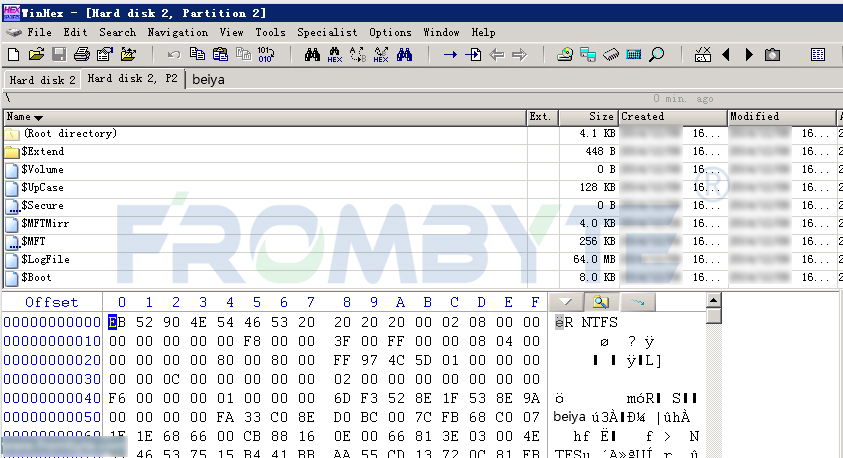The image size is (843, 458).
Task: Click the Modified column header
Action: tap(782, 117)
